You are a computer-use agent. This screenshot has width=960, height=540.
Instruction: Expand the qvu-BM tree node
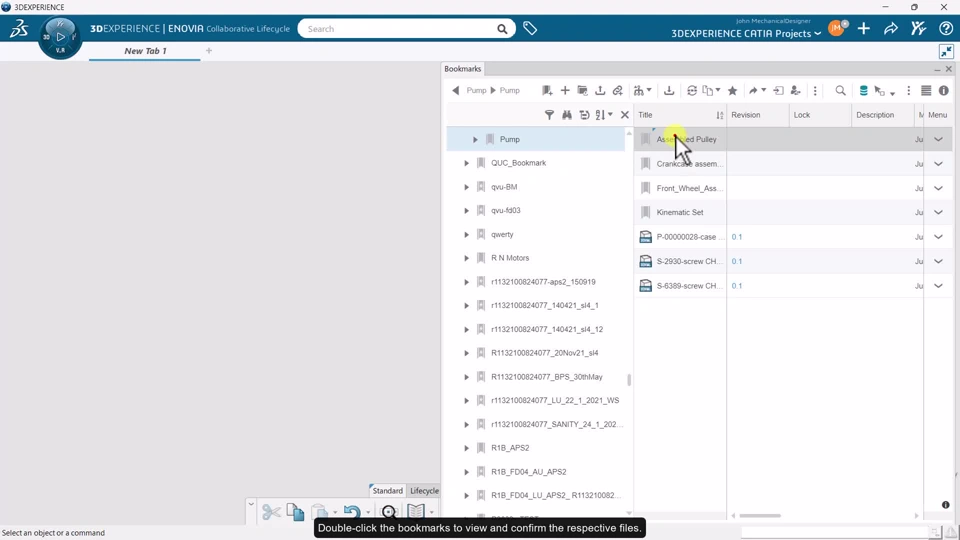467,187
